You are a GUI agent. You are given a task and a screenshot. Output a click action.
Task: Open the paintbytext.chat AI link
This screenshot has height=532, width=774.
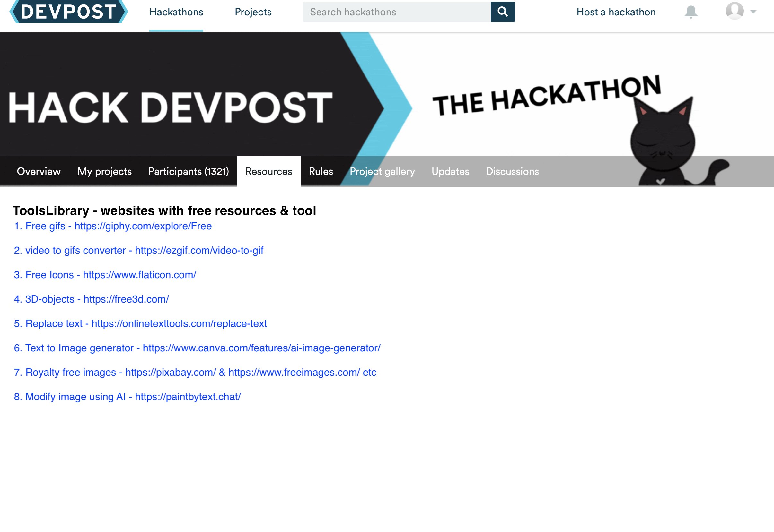[188, 397]
